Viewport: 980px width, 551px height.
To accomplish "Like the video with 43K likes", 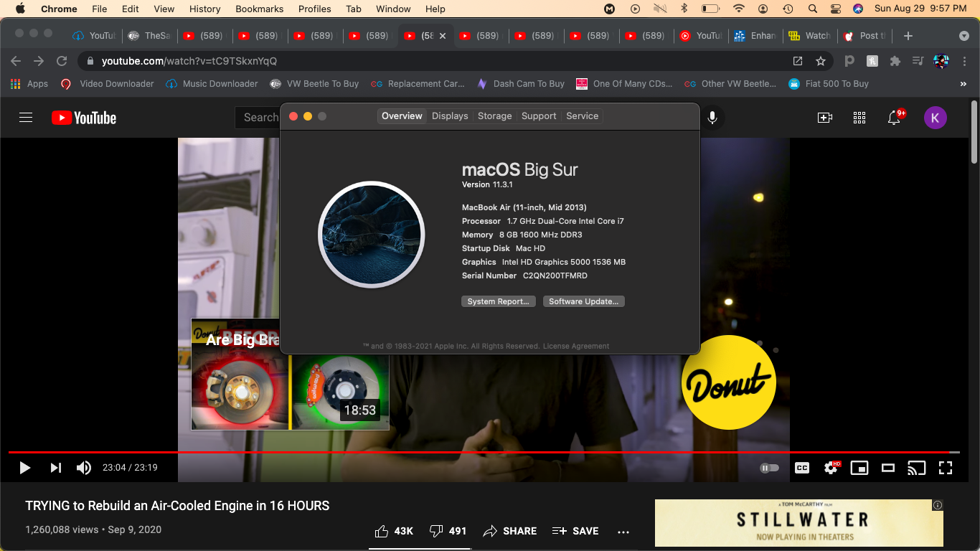I will (x=394, y=531).
